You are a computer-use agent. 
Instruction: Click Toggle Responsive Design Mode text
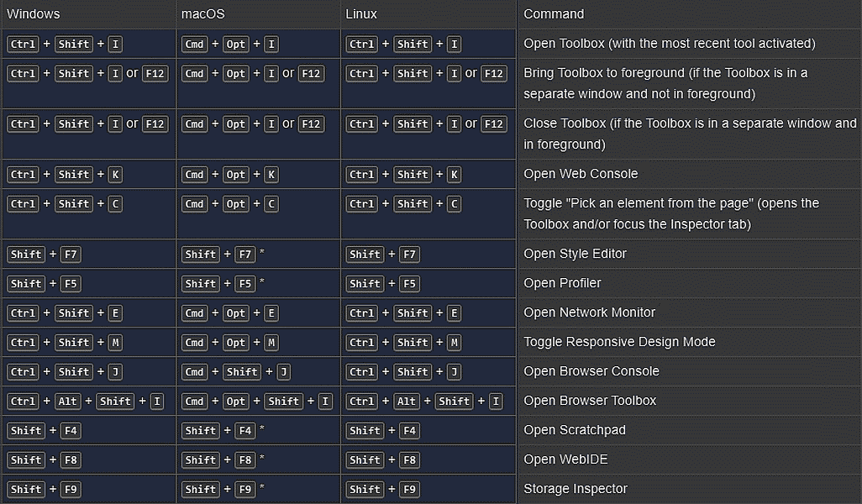tap(619, 342)
